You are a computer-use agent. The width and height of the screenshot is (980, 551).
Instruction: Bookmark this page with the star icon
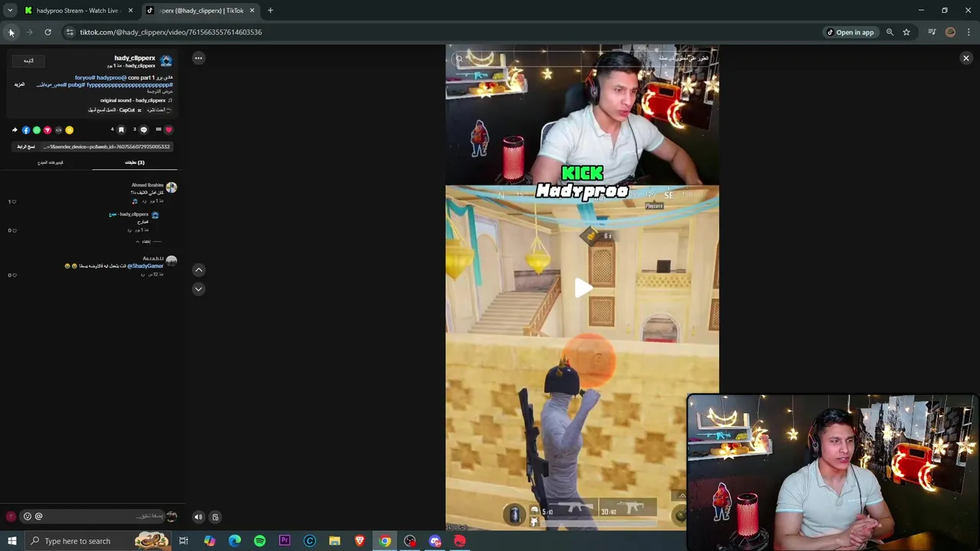pos(906,32)
